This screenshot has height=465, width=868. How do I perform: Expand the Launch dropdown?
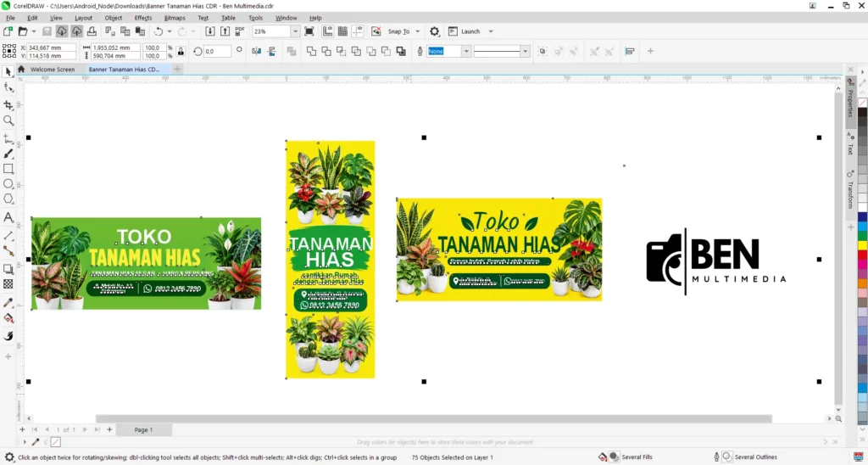tap(491, 31)
